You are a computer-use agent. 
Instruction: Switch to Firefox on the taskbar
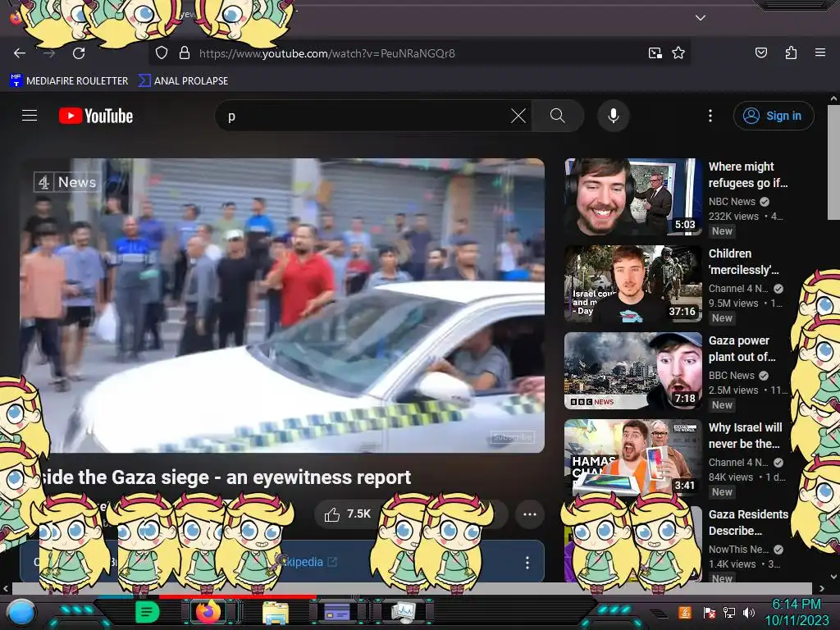pyautogui.click(x=208, y=612)
